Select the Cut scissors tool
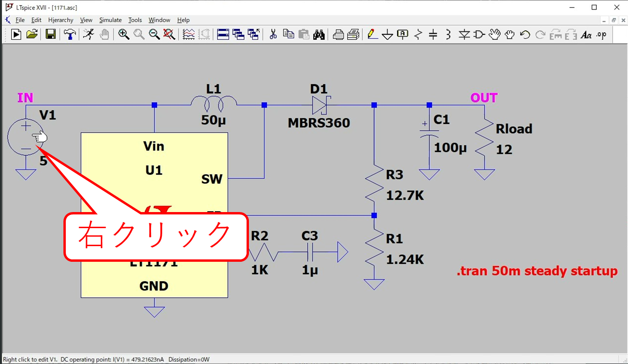The height and width of the screenshot is (364, 628). [273, 34]
